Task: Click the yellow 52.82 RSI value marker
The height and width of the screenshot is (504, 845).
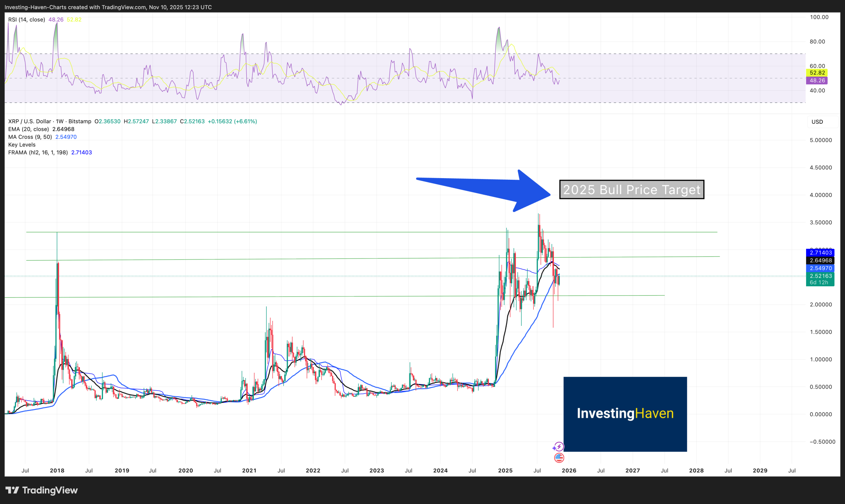Action: (x=818, y=72)
